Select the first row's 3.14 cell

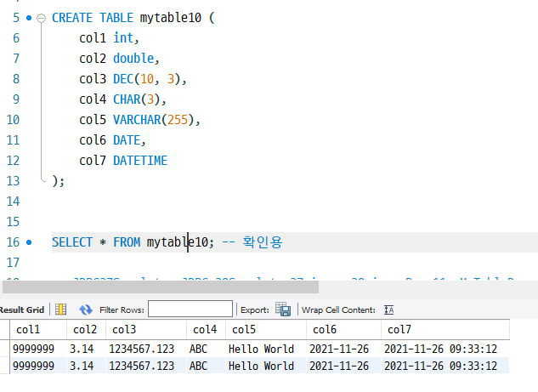pos(86,349)
